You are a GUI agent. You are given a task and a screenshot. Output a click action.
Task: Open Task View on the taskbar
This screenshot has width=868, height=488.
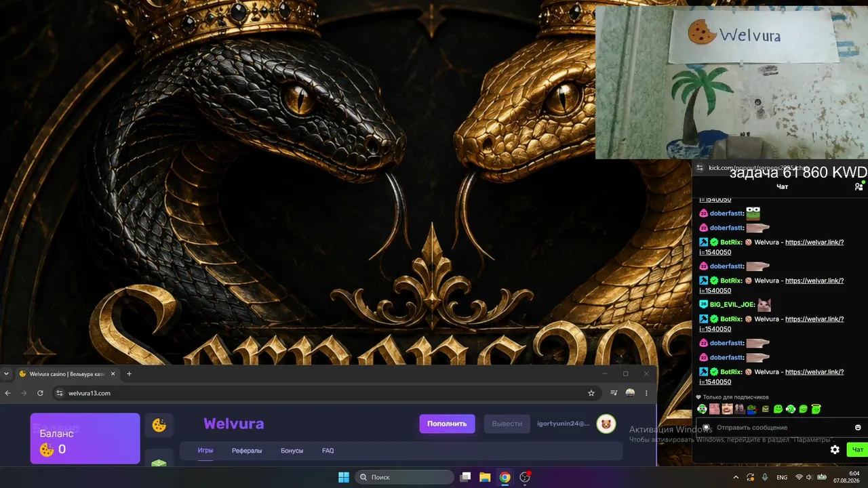pos(465,477)
